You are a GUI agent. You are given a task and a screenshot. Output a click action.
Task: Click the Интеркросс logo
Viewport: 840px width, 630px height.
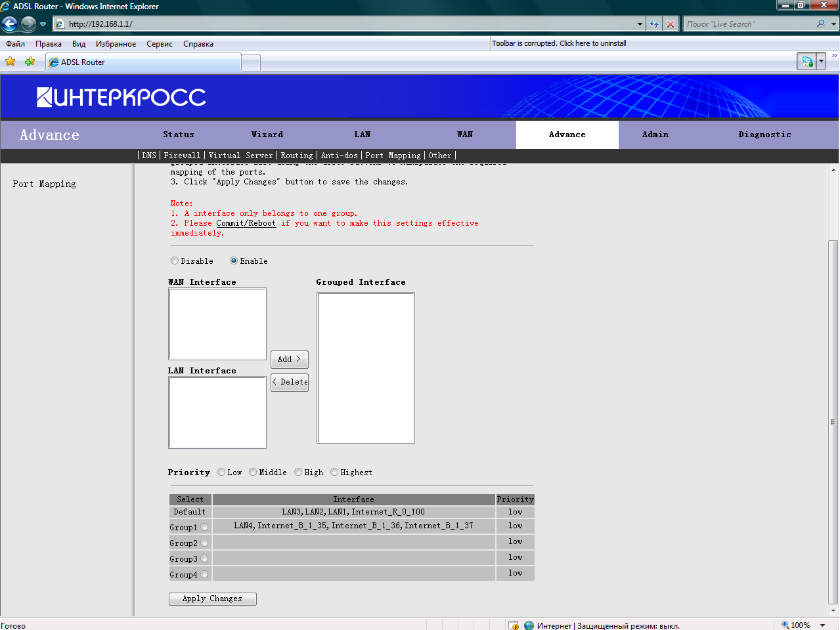[122, 97]
